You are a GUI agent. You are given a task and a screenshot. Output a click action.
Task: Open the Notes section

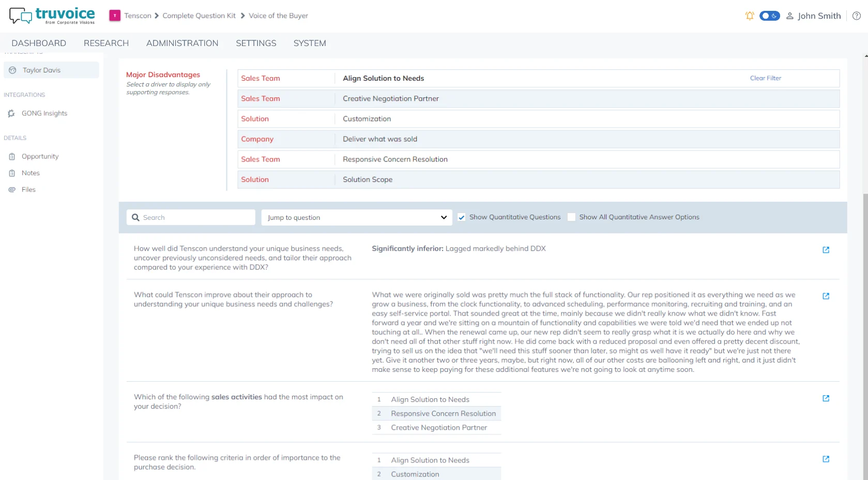click(31, 173)
